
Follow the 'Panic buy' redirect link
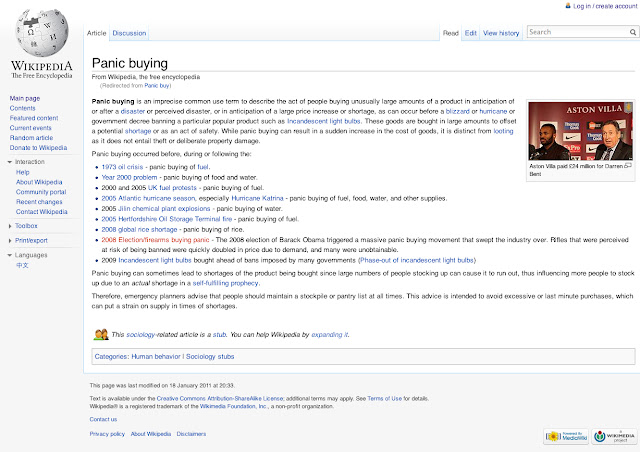point(157,85)
